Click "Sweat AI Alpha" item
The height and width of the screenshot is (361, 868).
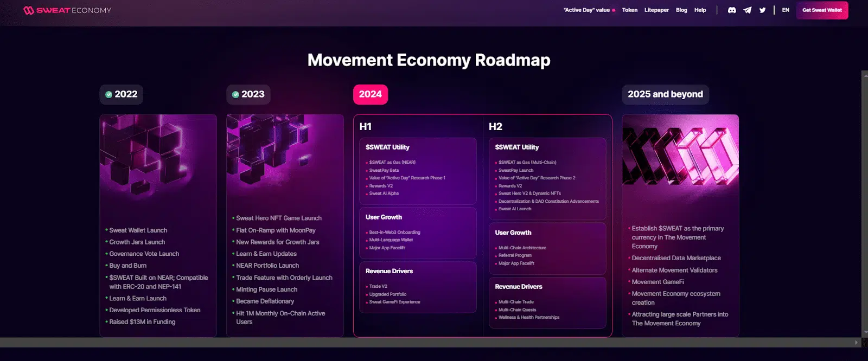tap(384, 194)
